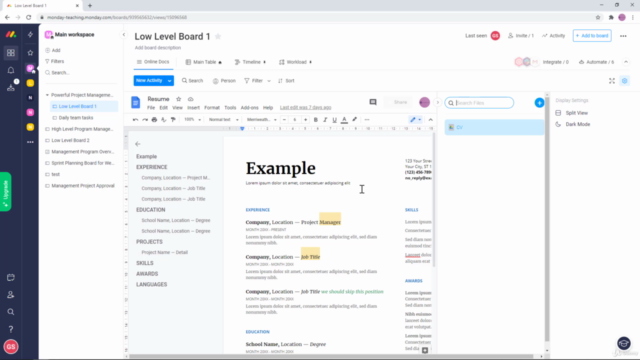640x360 pixels.
Task: Click the Sort button
Action: [286, 81]
